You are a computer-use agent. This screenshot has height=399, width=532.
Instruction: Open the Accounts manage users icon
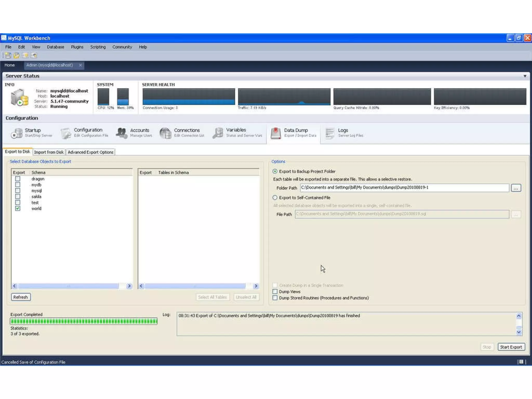[121, 133]
